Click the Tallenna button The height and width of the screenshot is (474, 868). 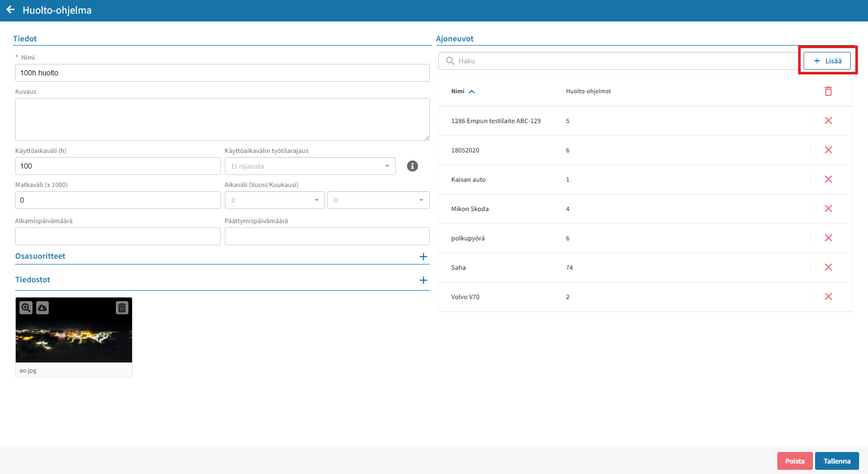[x=837, y=461]
